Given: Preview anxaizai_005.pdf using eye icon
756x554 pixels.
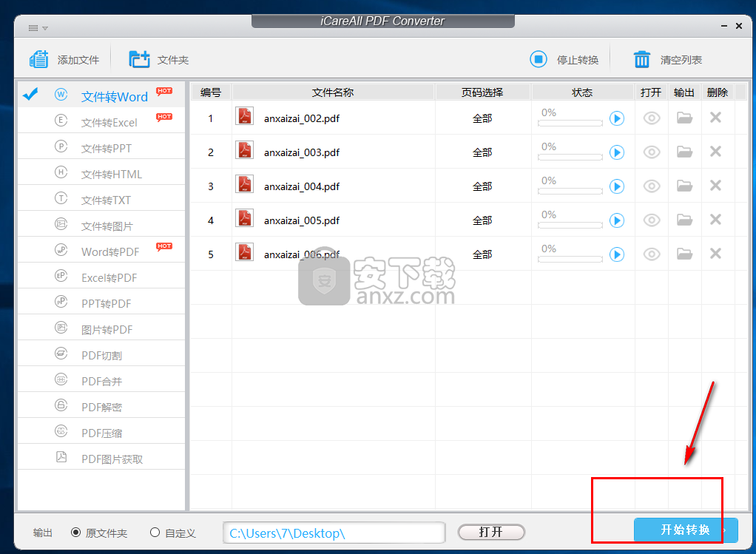Looking at the screenshot, I should pos(652,220).
